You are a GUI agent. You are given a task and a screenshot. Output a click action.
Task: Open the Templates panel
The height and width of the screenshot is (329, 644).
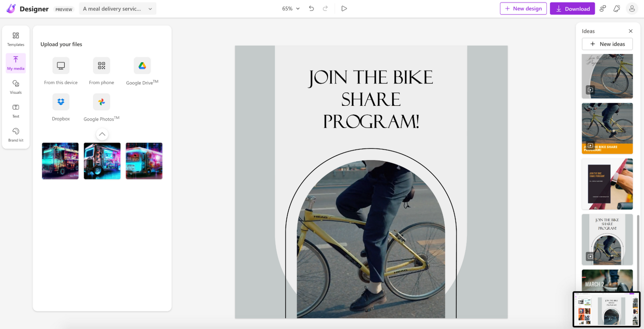(x=16, y=39)
